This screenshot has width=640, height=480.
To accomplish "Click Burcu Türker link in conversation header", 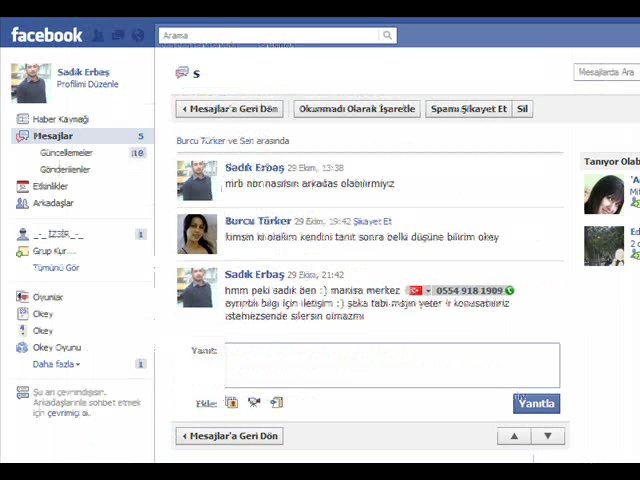I will (200, 141).
